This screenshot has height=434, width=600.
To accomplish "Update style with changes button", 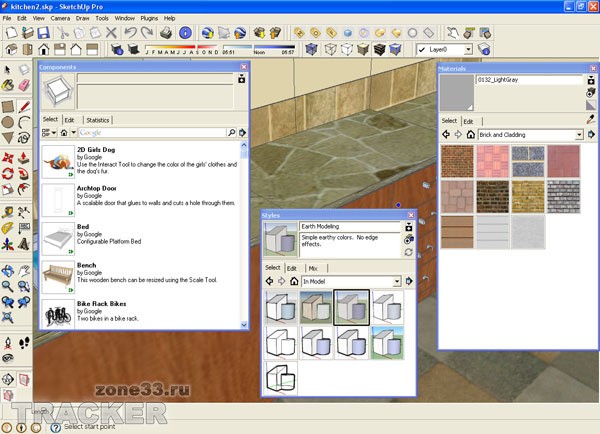I will (x=409, y=252).
